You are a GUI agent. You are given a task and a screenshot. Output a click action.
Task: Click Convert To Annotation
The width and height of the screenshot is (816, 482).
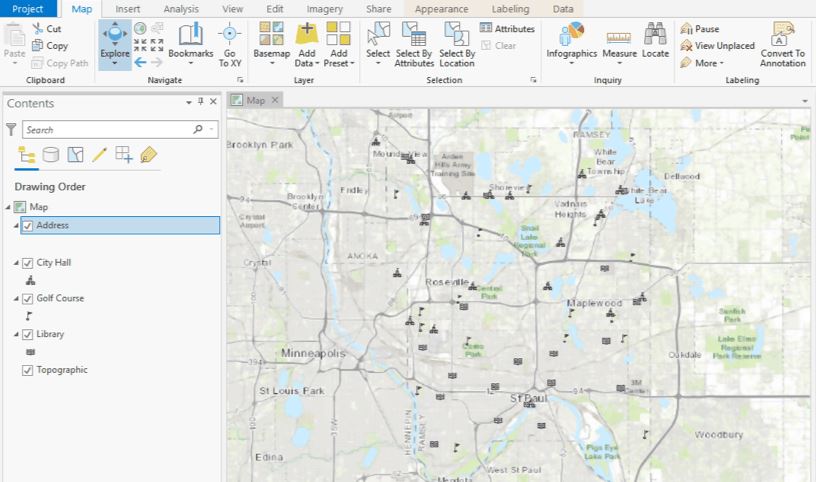(x=783, y=45)
